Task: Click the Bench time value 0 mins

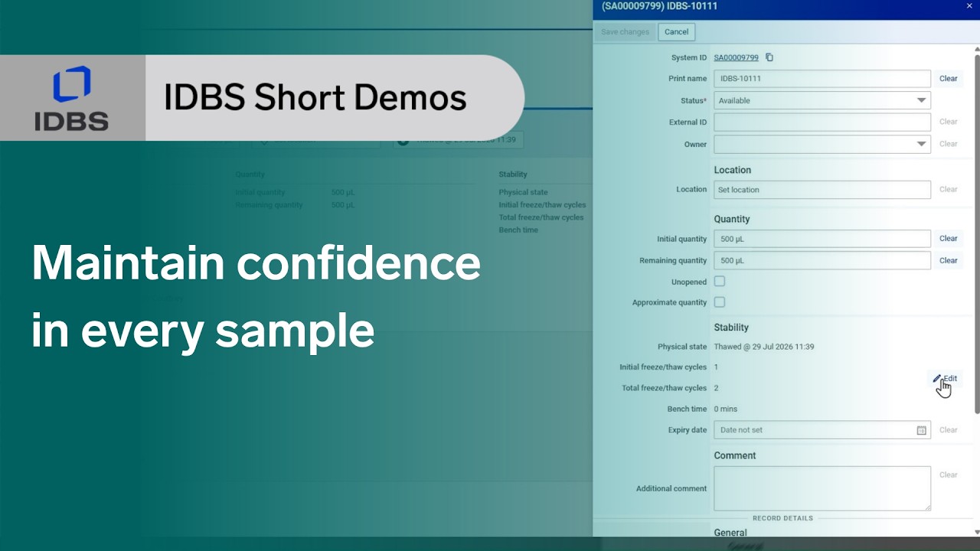Action: [726, 409]
